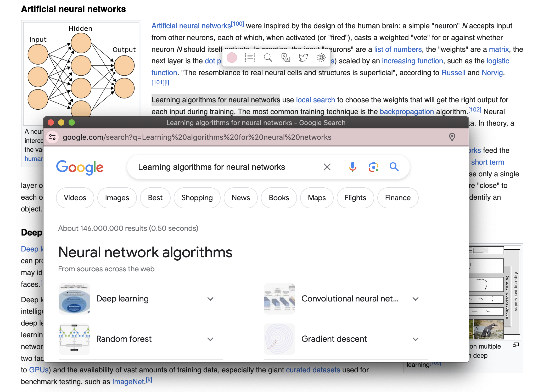The height and width of the screenshot is (392, 538).
Task: Select the Finance filter chip
Action: [x=398, y=198]
